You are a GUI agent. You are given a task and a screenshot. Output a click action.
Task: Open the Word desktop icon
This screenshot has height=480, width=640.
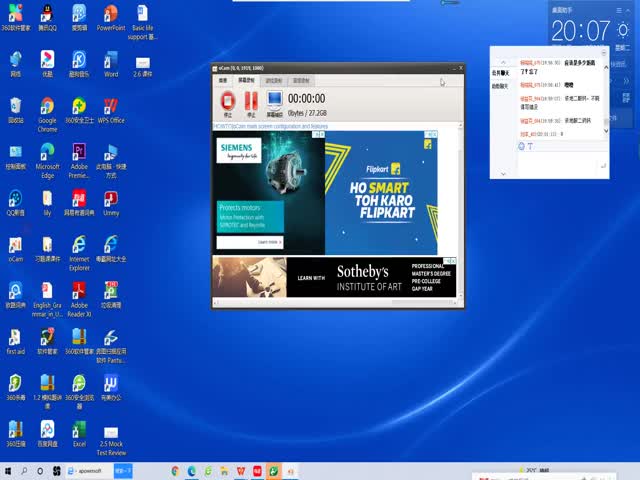pyautogui.click(x=110, y=61)
